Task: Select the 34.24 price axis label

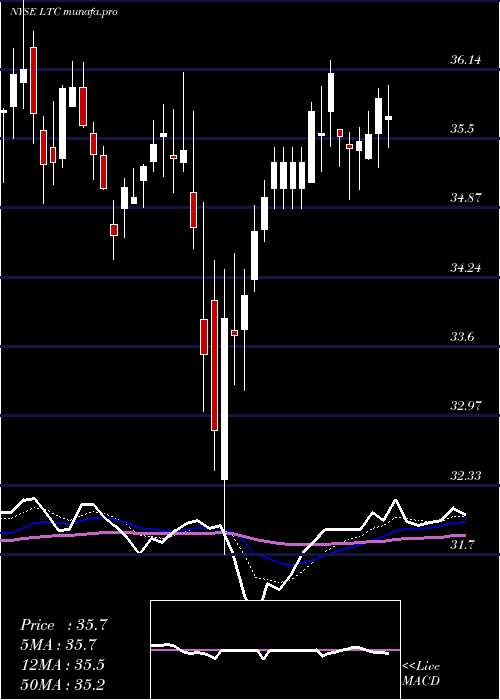Action: point(466,268)
